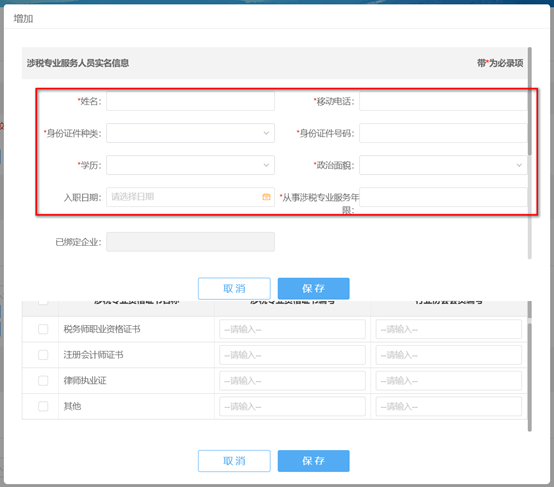
Task: Tick the 律师执业证 checkbox
Action: (x=43, y=381)
